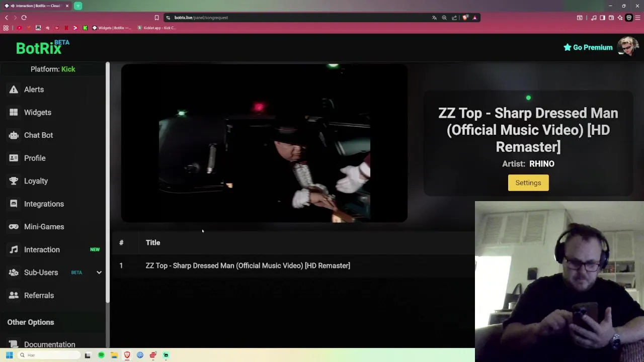Click the Title column header

153,243
